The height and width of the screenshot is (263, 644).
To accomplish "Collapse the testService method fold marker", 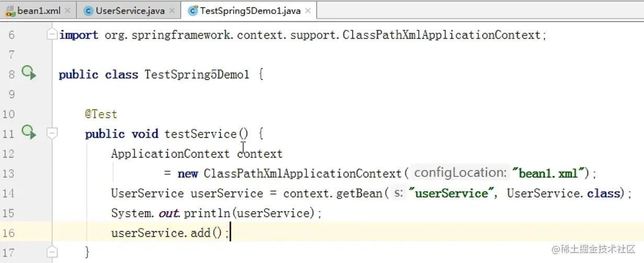I will click(x=52, y=134).
